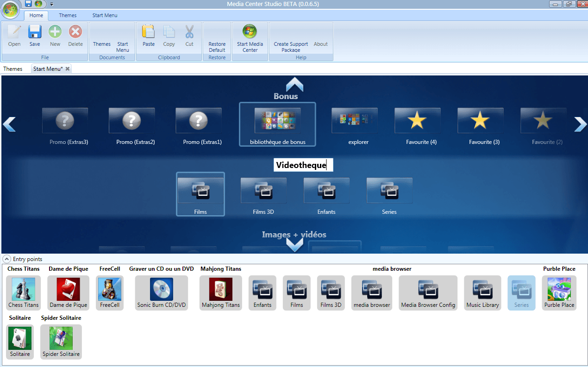This screenshot has height=367, width=588.
Task: Delete the selected item
Action: tap(75, 36)
